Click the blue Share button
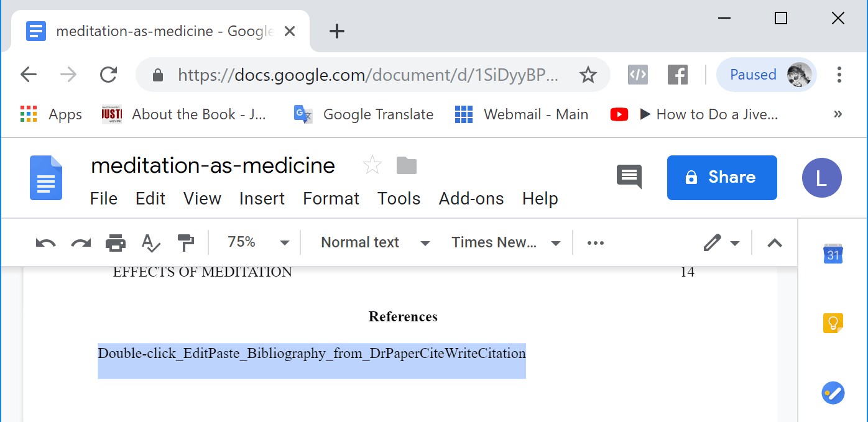This screenshot has width=868, height=422. [722, 178]
